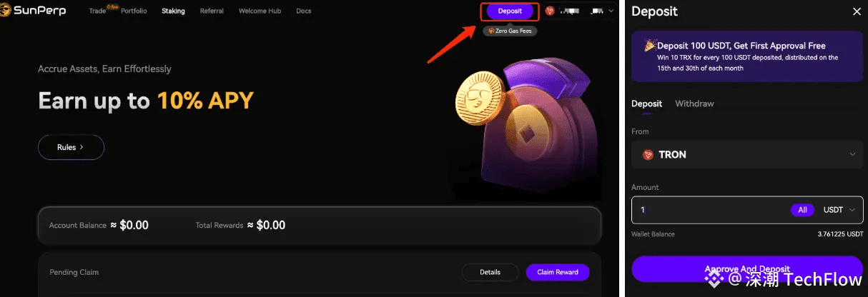
Task: Click the Claim Reward button
Action: [x=558, y=272]
